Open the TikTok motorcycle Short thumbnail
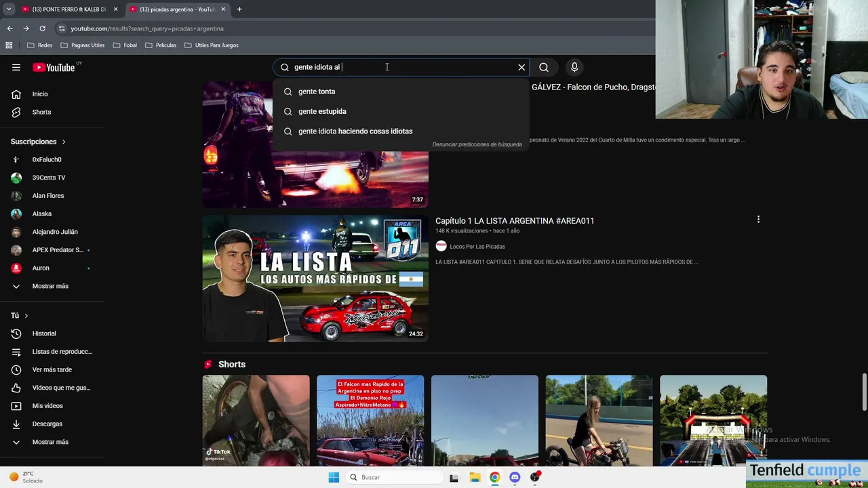868x488 pixels. coord(256,420)
